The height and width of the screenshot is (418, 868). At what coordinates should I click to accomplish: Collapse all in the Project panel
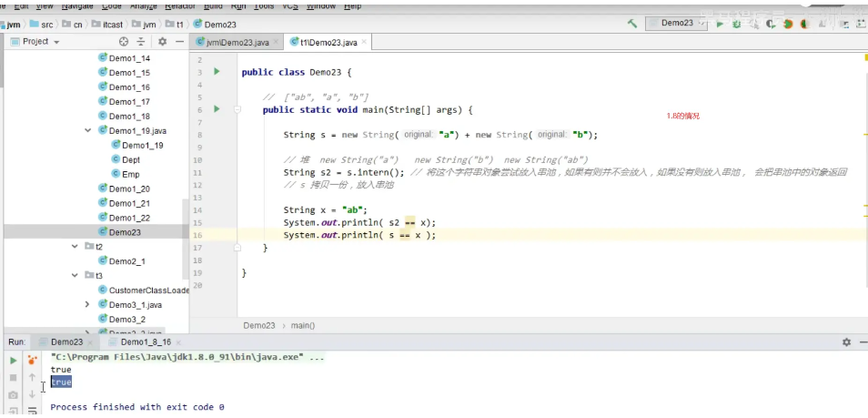(141, 42)
